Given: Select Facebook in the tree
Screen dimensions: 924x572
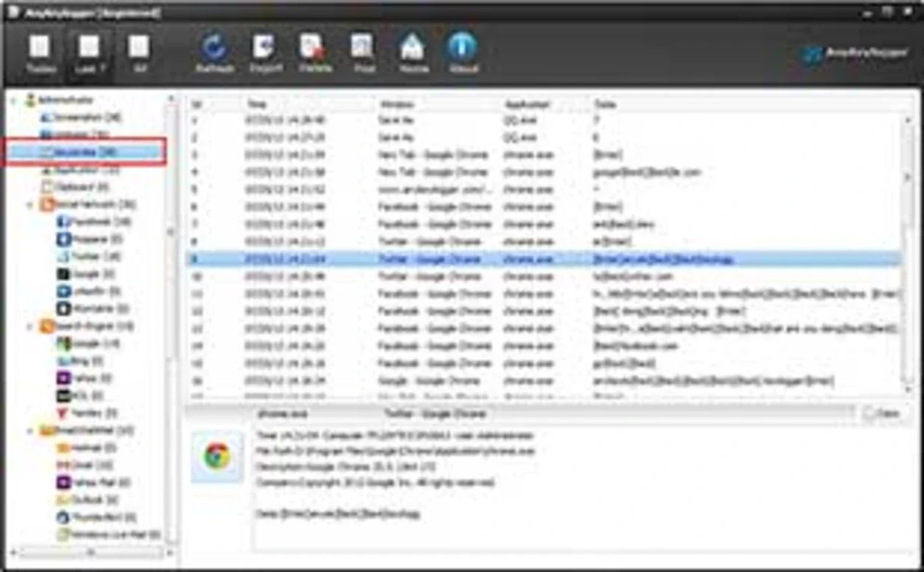Looking at the screenshot, I should [94, 222].
